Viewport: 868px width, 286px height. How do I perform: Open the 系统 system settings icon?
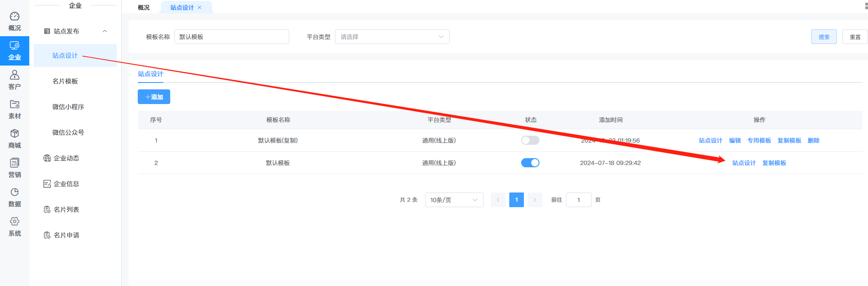(15, 226)
